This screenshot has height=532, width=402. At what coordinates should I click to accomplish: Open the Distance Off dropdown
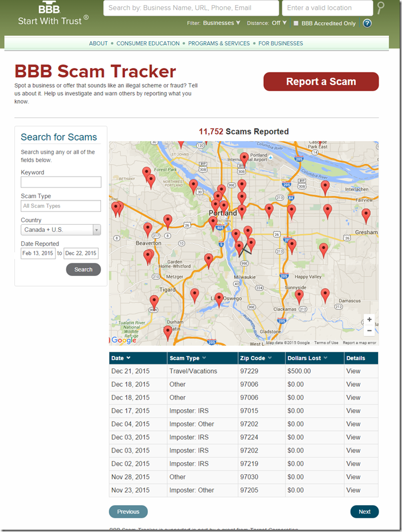(279, 23)
